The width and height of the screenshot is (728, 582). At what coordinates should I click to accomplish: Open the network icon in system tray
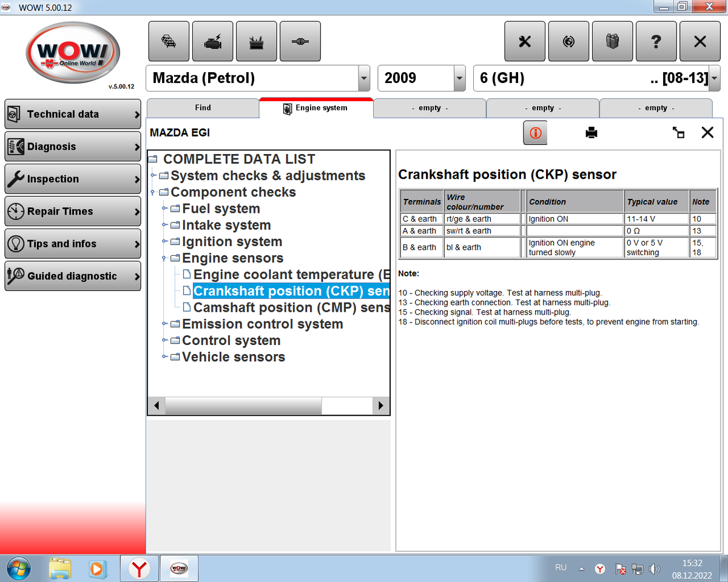637,569
